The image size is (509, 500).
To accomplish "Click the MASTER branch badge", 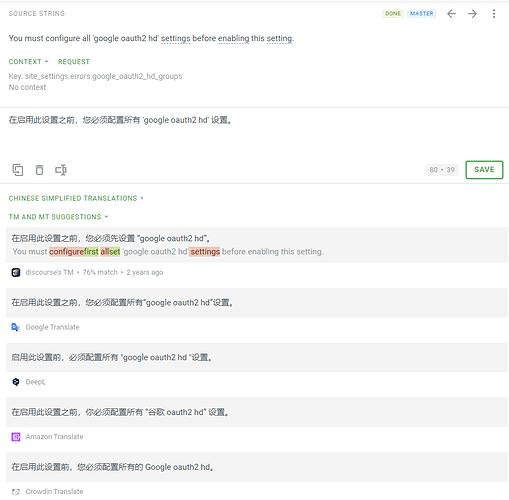I will (422, 14).
